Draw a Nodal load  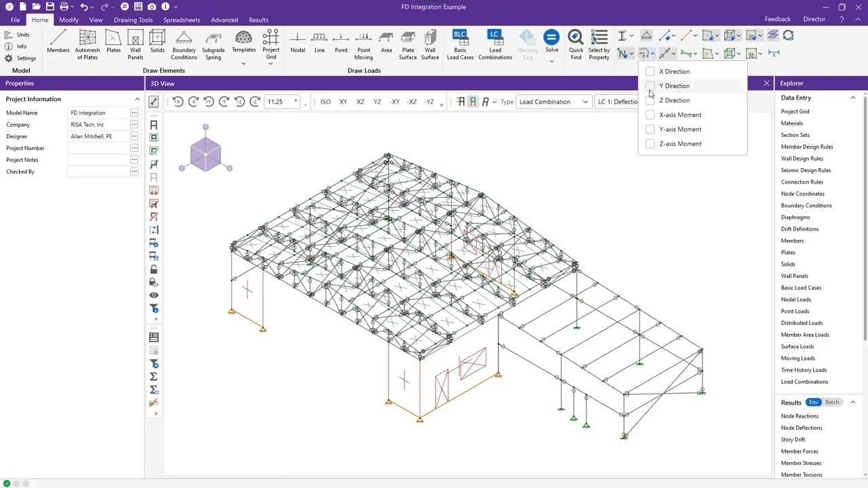[x=298, y=42]
